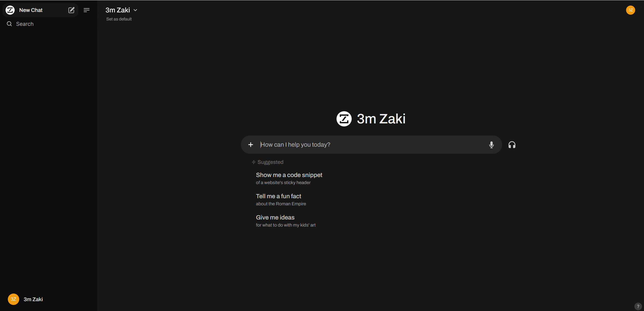Viewport: 644px width, 311px height.
Task: Click the search magnifier icon in sidebar
Action: [9, 24]
